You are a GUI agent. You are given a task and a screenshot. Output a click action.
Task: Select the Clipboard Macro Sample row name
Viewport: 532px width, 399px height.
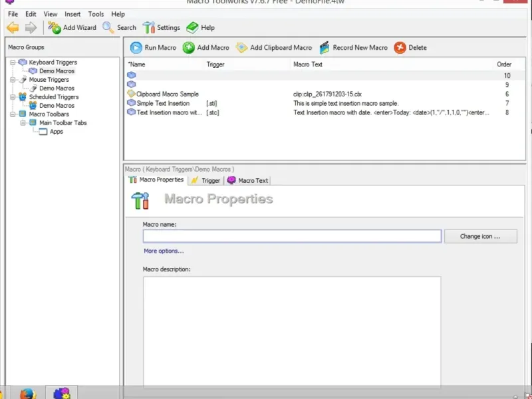168,94
